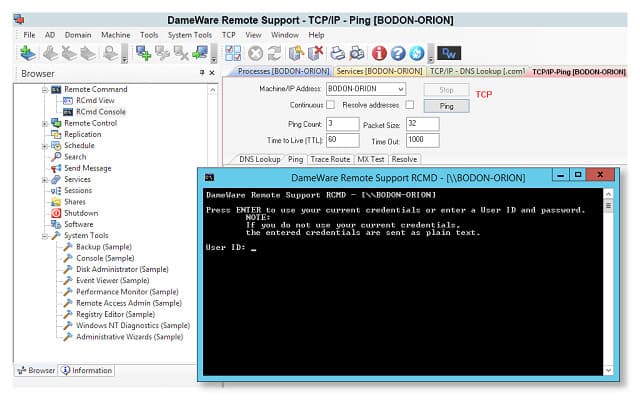Expand the Remote Control tree node
Screen dimensions: 640x400
click(x=45, y=123)
